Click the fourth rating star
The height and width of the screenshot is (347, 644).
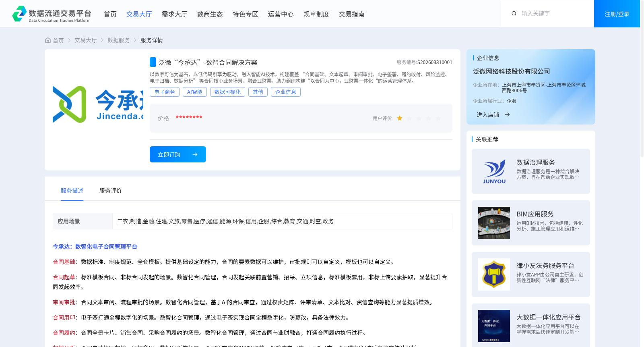pos(429,118)
